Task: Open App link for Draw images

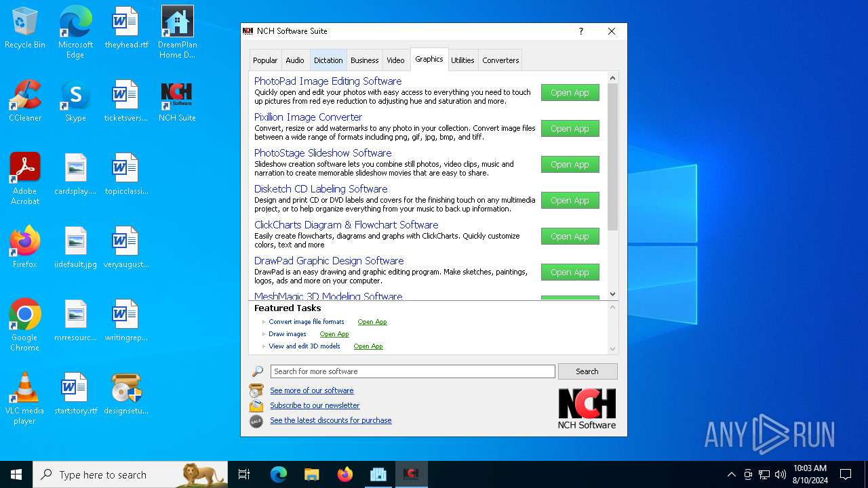Action: pos(334,334)
